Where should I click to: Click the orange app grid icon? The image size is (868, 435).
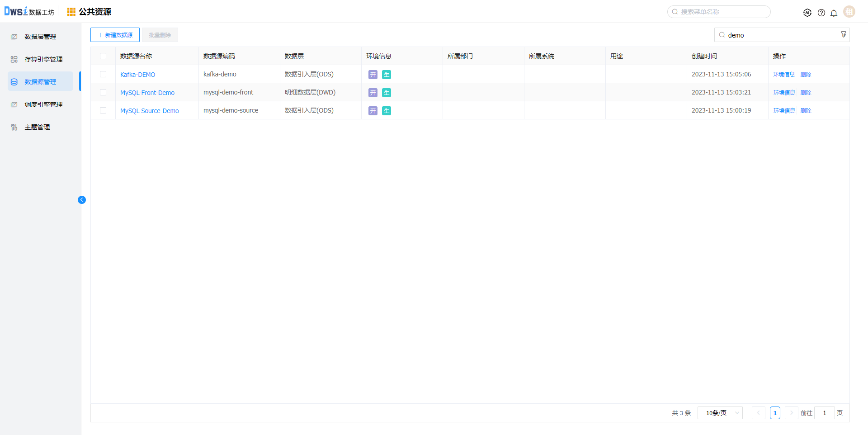(71, 12)
